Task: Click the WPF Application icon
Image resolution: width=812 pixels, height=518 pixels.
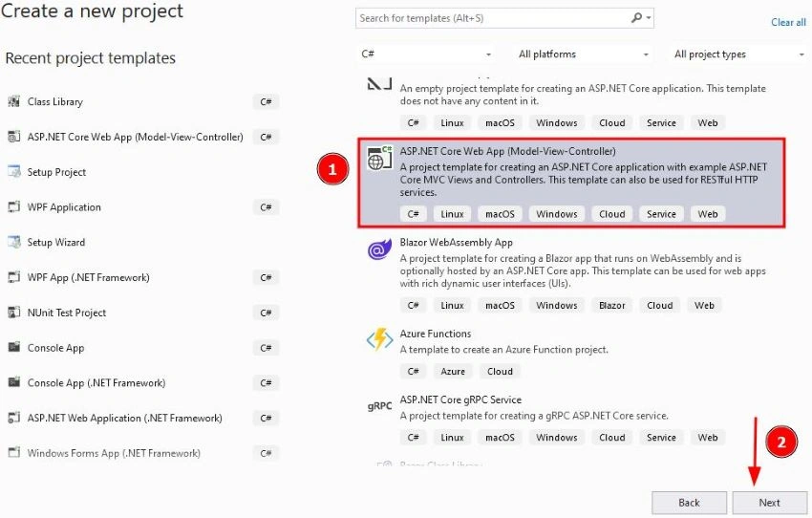Action: pos(14,206)
